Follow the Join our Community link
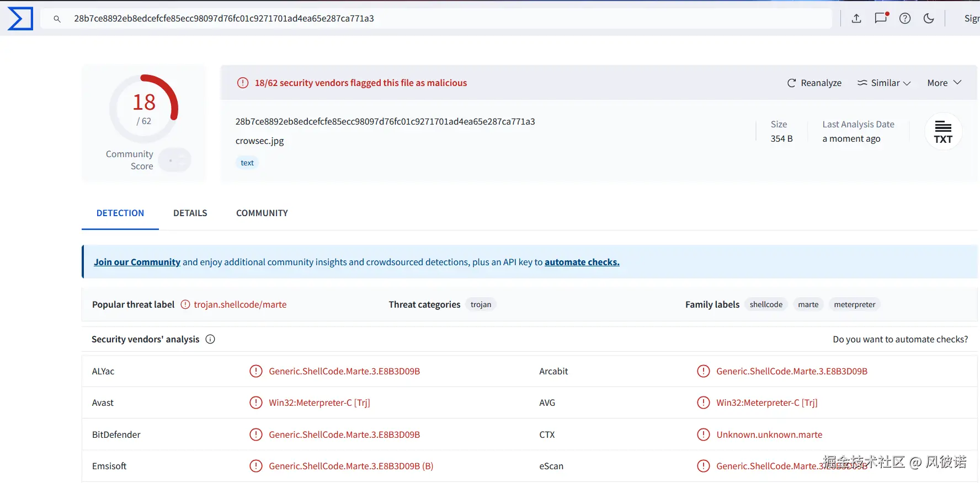Image resolution: width=980 pixels, height=483 pixels. [x=137, y=262]
